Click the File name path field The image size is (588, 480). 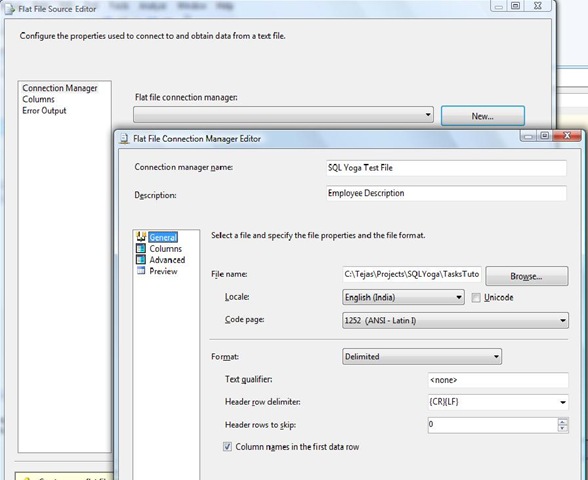(412, 274)
